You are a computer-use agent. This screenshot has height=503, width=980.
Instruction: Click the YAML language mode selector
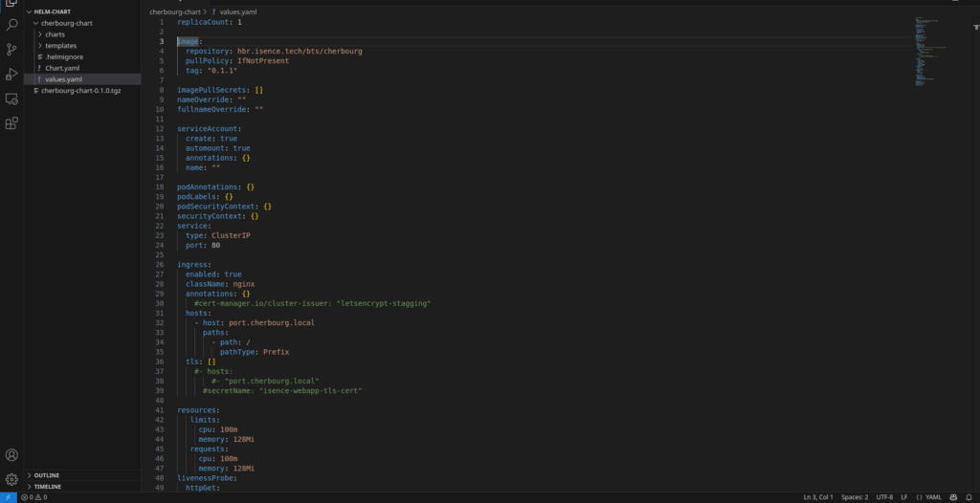click(929, 497)
